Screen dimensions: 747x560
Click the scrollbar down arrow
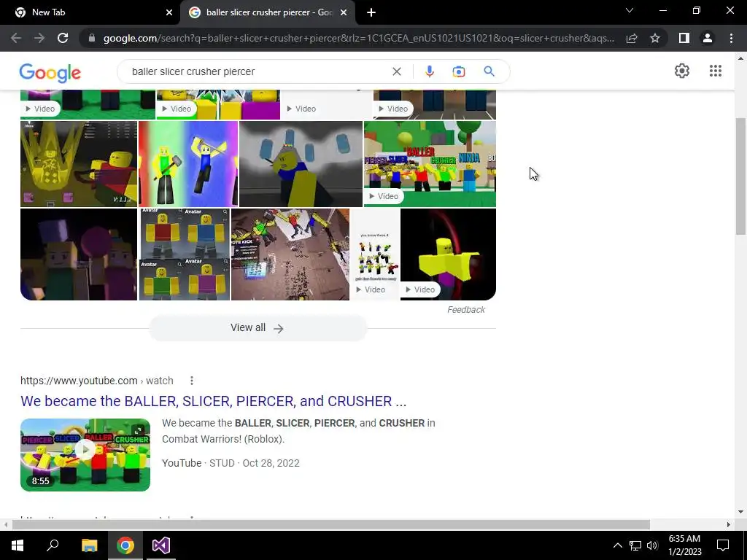point(740,512)
